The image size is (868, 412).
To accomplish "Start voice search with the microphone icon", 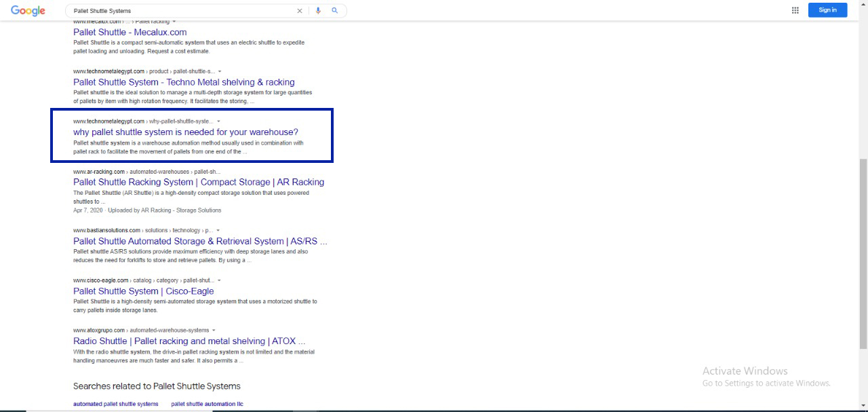I will tap(318, 11).
